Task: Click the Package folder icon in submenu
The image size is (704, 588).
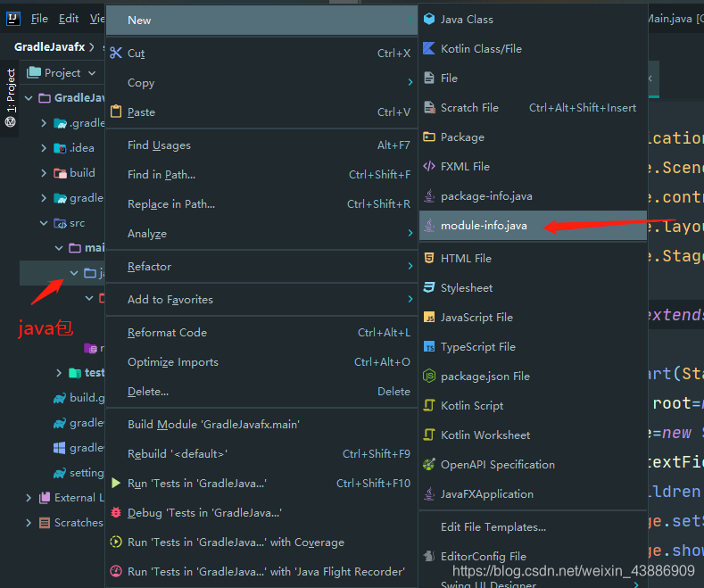Action: coord(429,137)
